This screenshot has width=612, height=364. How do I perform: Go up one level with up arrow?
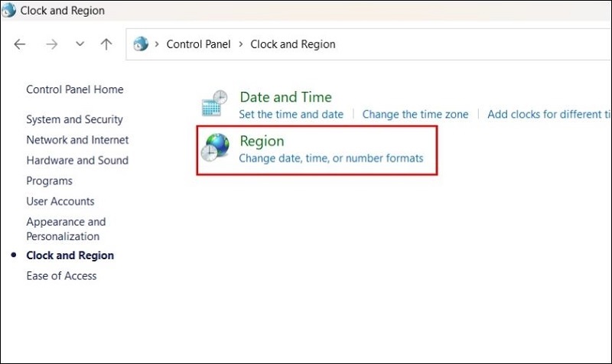[106, 44]
